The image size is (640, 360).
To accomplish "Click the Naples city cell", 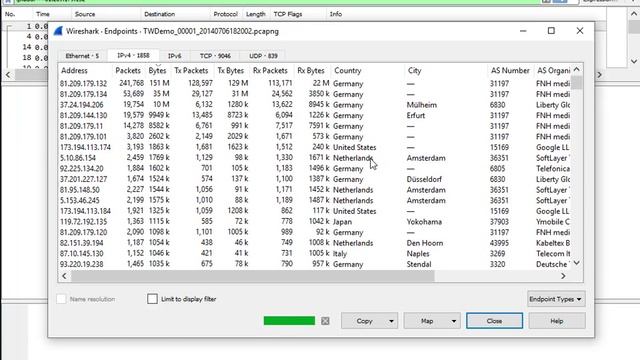I will coord(418,253).
